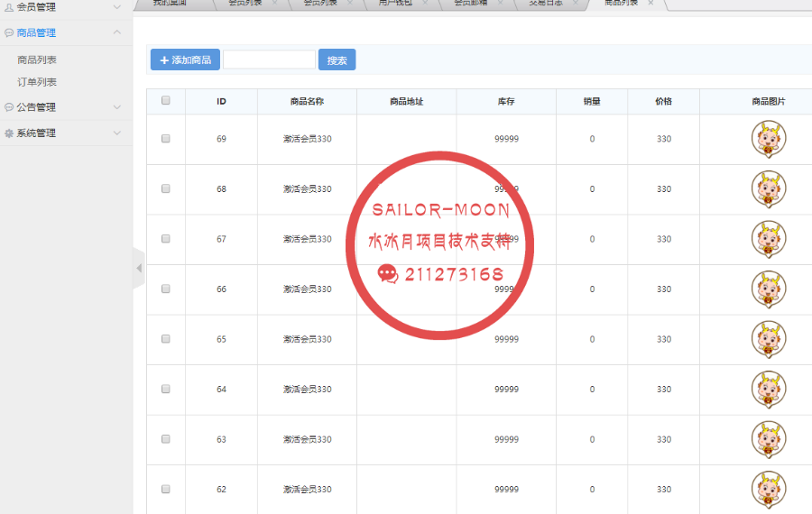This screenshot has width=812, height=514.
Task: Collapse the sidebar with the left arrow handle
Action: point(139,268)
